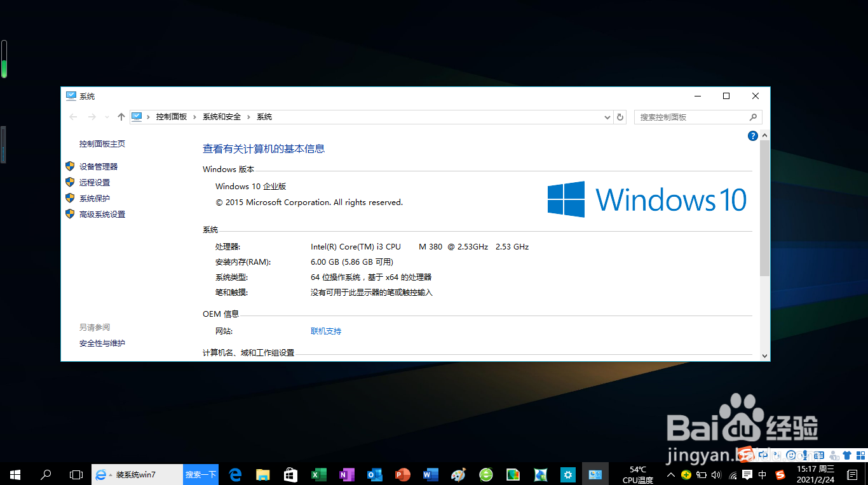This screenshot has width=868, height=485.
Task: Click the taskbar clock 15:17 date
Action: pos(815,474)
